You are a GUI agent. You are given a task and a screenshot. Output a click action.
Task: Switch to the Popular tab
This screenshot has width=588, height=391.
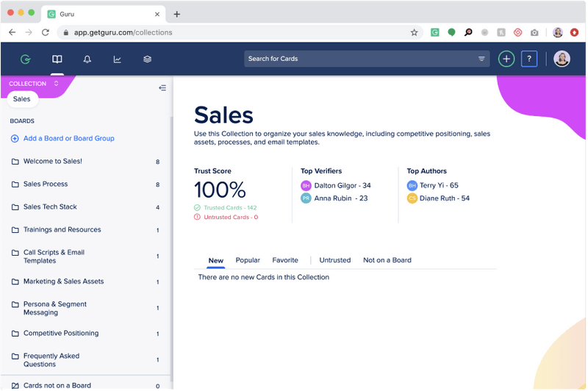[248, 260]
